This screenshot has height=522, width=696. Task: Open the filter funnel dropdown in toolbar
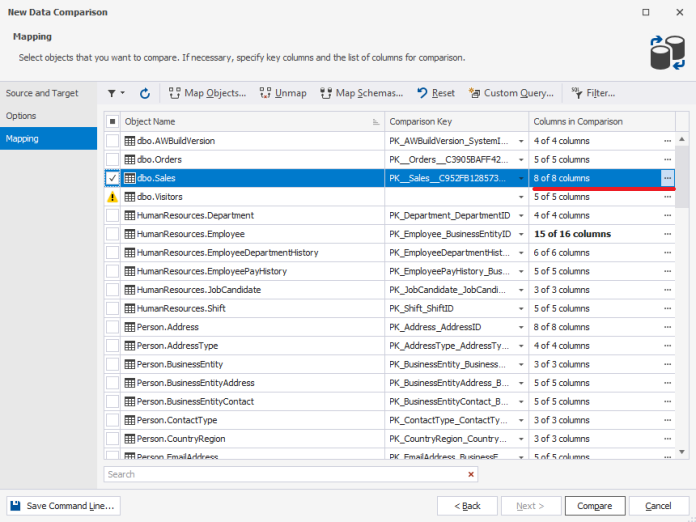[x=115, y=93]
